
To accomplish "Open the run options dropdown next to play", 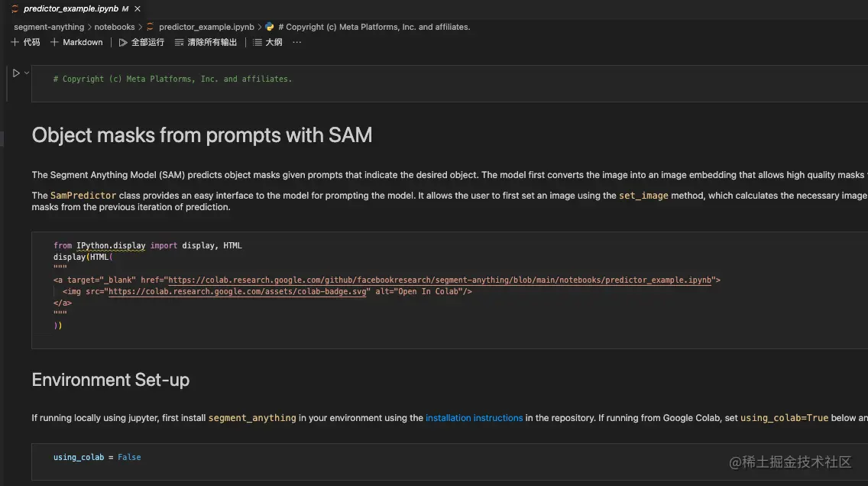I will pos(27,73).
